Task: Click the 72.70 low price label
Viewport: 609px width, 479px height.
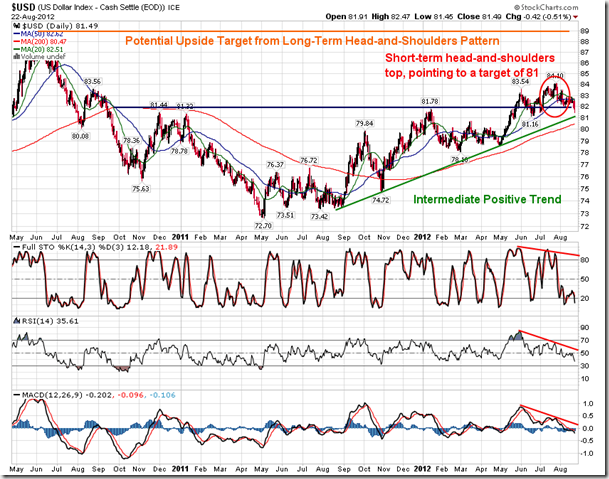Action: point(261,227)
